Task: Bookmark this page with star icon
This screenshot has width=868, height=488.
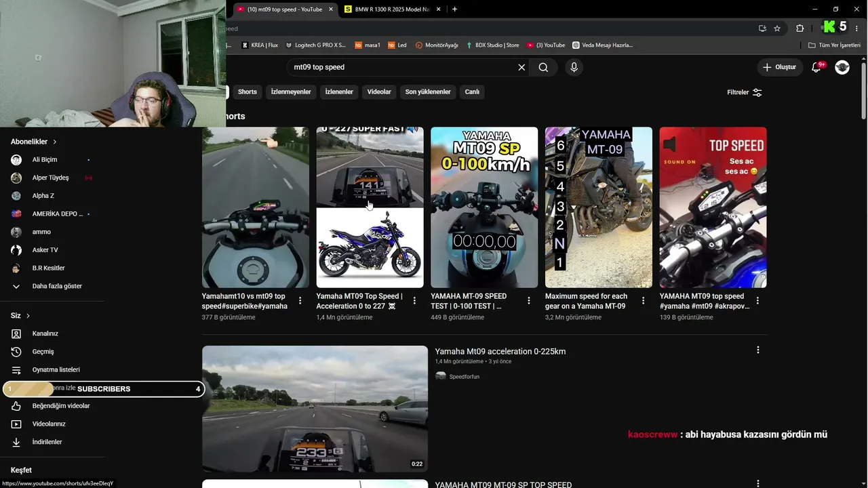Action: point(777,28)
